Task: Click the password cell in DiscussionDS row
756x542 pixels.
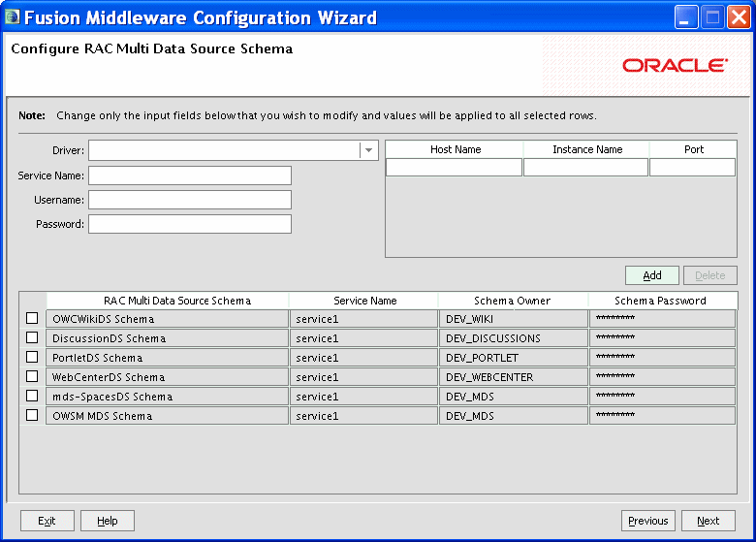Action: (x=662, y=338)
